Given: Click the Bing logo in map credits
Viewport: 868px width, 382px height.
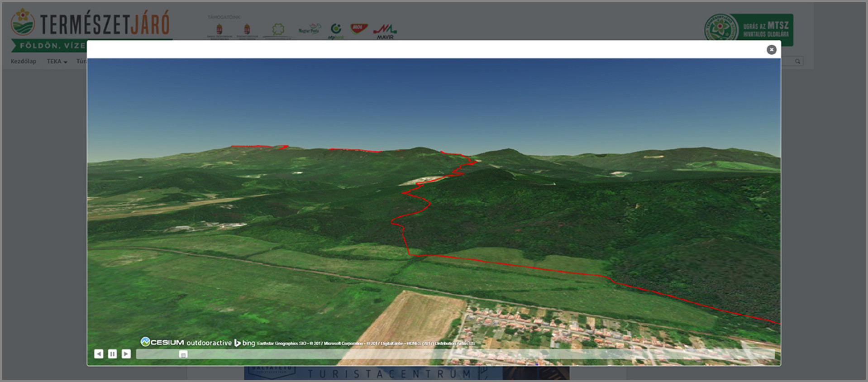Looking at the screenshot, I should tap(244, 343).
